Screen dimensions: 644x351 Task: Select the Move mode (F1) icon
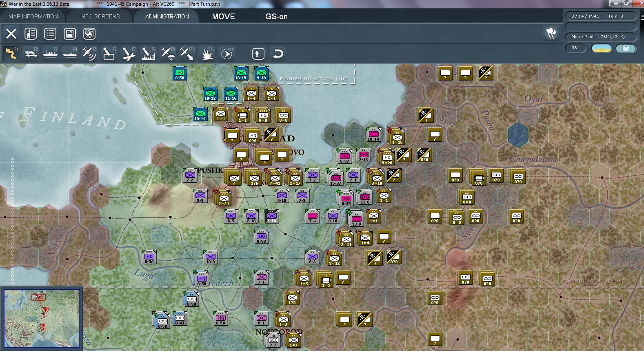(11, 54)
